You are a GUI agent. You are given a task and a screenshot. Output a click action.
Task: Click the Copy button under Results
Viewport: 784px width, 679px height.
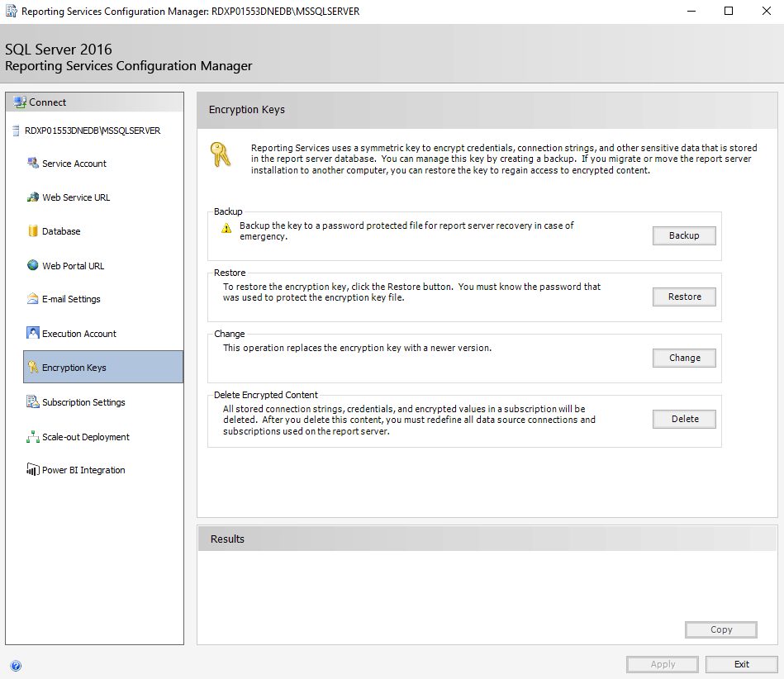721,629
